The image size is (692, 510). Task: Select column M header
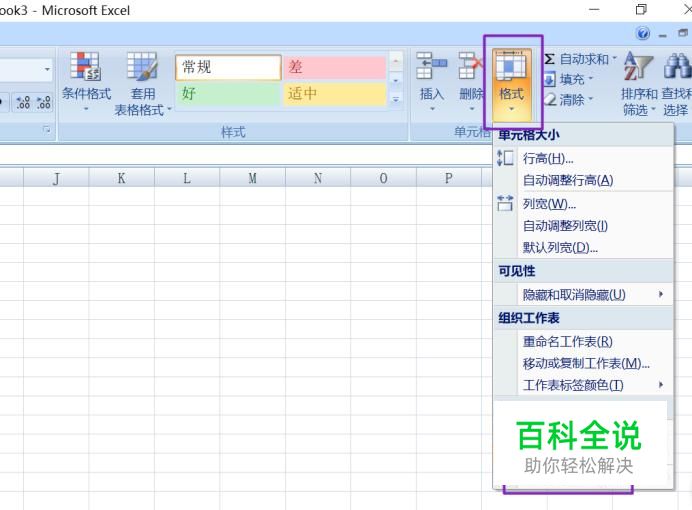tap(252, 178)
